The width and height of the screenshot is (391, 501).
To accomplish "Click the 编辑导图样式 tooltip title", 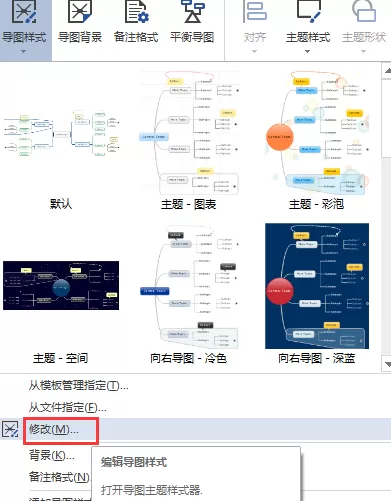I will (x=134, y=462).
